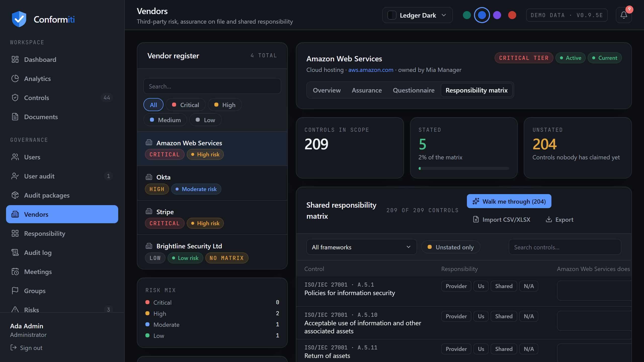Set A.5.1 responsibility to Provider
The height and width of the screenshot is (362, 644).
coord(456,286)
